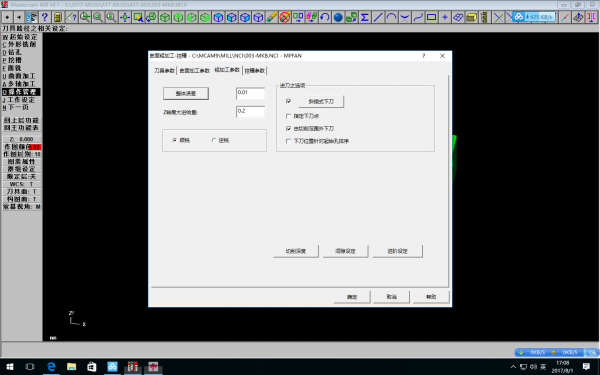
Task: Open File Explorer from taskbar
Action: (x=72, y=367)
